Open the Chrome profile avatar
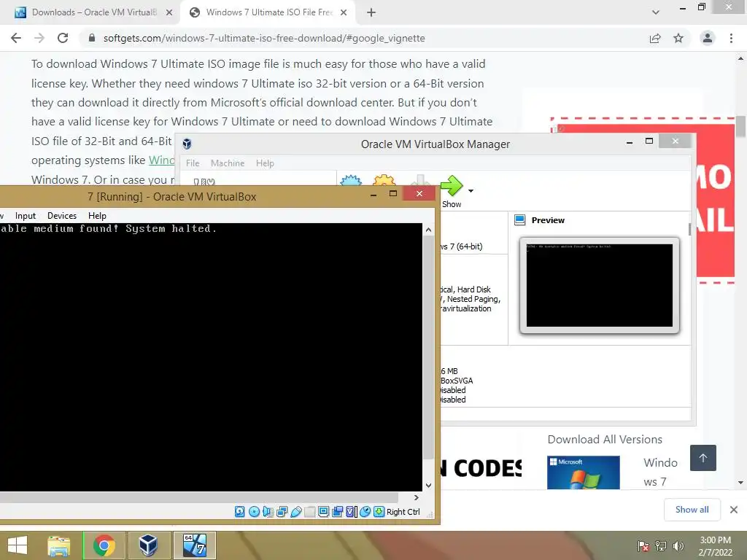Screen dimensions: 747x560 [708, 38]
